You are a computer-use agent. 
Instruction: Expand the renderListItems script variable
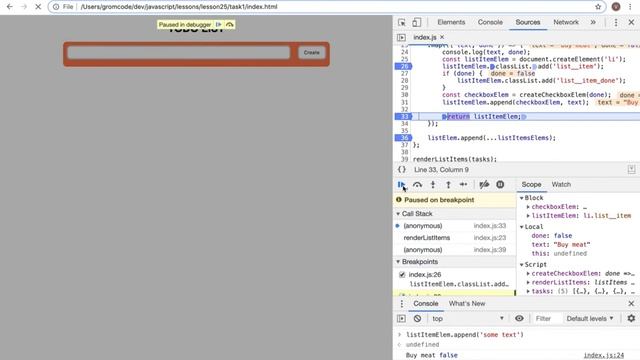coord(528,282)
